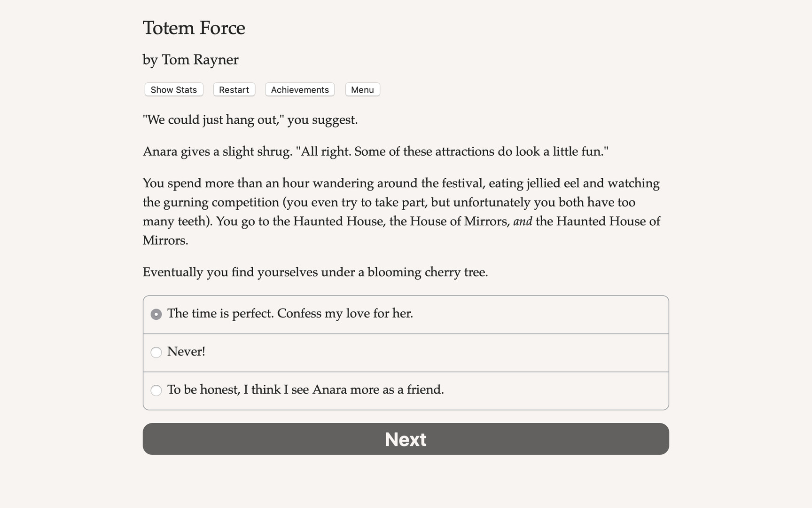Choose the "Never!" response option
Screen dimensions: 812x508
click(156, 352)
